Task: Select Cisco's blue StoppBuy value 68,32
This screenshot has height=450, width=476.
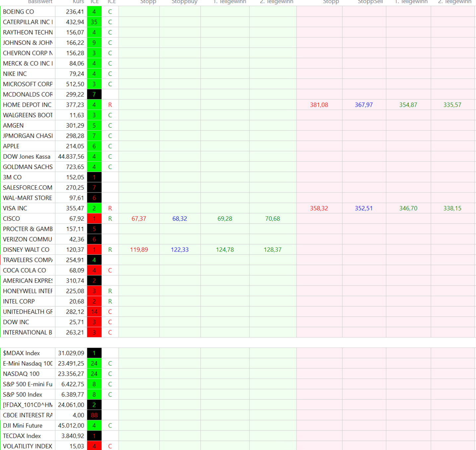Action: [179, 219]
